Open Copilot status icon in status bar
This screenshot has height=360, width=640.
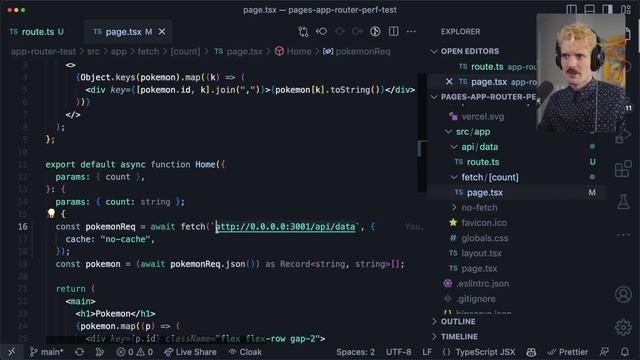point(531,352)
